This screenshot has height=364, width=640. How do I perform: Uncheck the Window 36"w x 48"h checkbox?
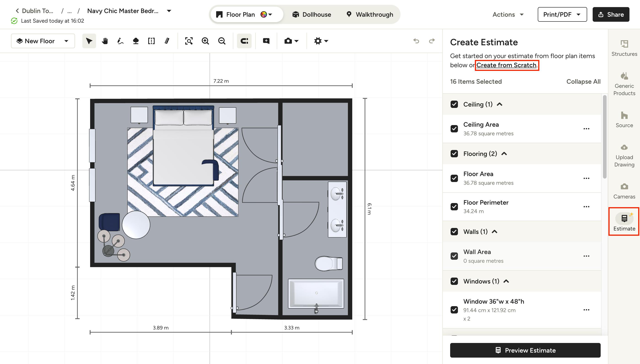click(454, 310)
